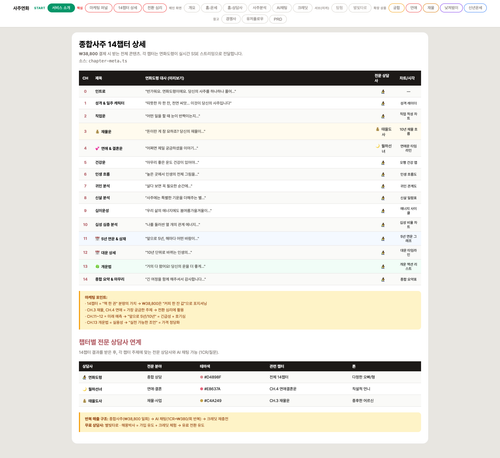The width and height of the screenshot is (500, 458).
Task: Click the 전체 14챕터 cell in counselor table
Action: pyautogui.click(x=279, y=377)
